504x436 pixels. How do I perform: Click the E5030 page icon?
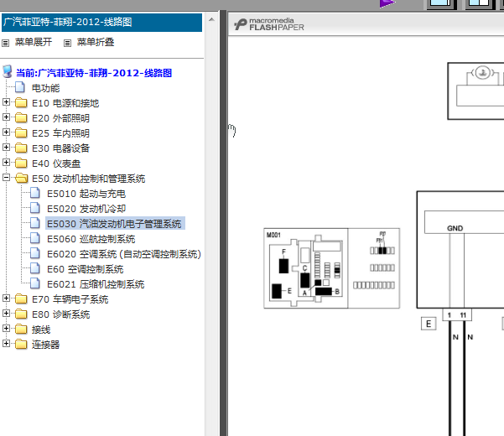35,223
